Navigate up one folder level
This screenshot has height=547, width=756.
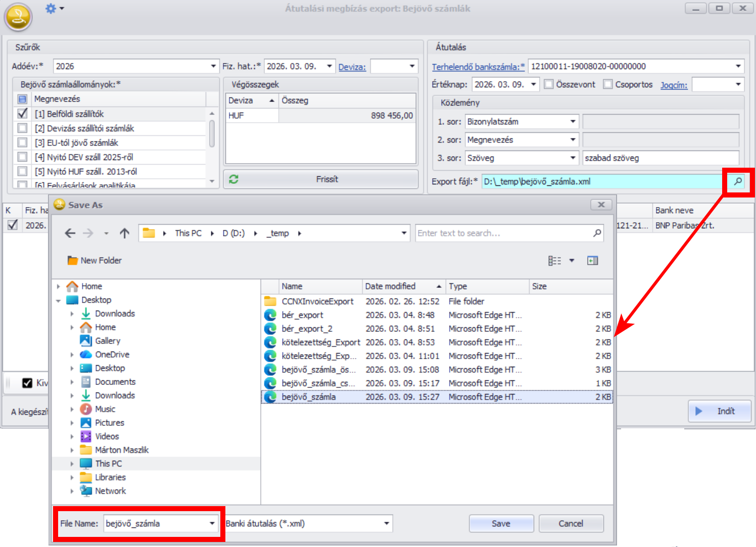(124, 233)
